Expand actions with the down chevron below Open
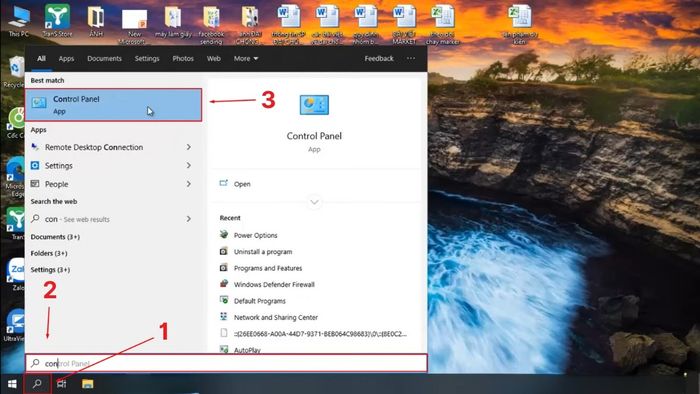This screenshot has height=394, width=700. point(314,202)
